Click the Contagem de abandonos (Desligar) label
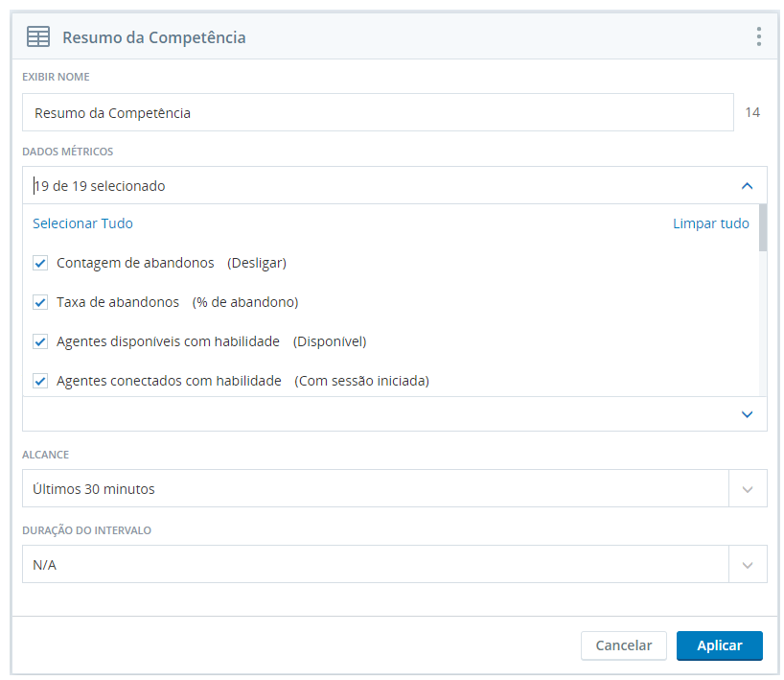 click(171, 263)
